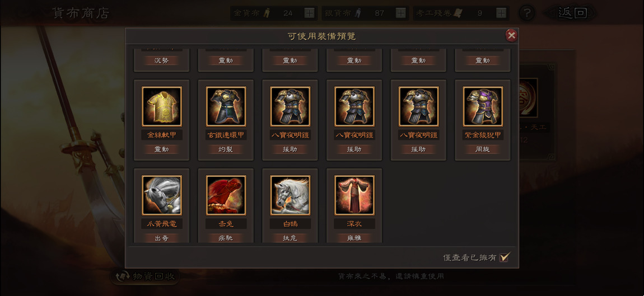
Task: Open the 物資回收 recycle button
Action: 145,276
